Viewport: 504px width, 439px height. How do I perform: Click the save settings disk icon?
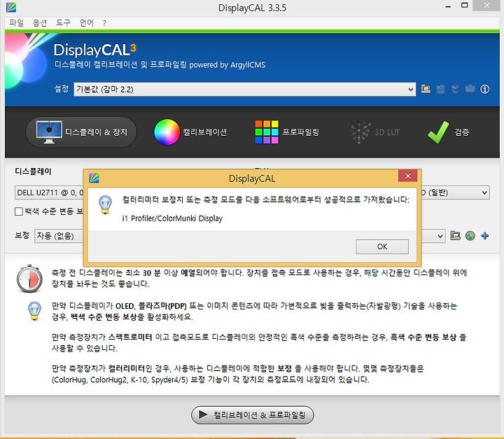coord(441,89)
